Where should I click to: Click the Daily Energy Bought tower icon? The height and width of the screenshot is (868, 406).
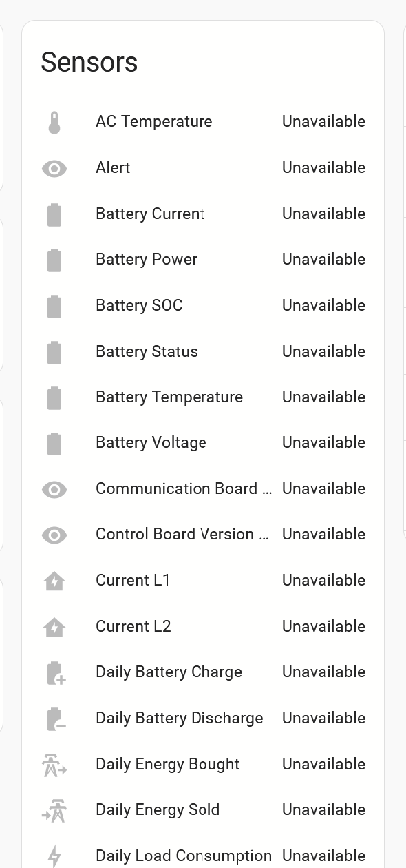pos(54,765)
